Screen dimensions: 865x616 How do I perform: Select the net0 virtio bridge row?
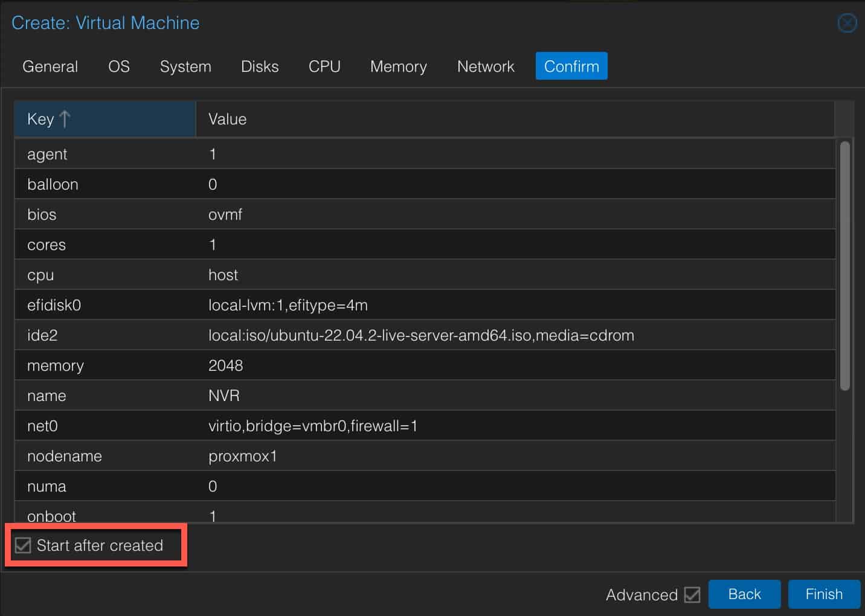pyautogui.click(x=425, y=426)
